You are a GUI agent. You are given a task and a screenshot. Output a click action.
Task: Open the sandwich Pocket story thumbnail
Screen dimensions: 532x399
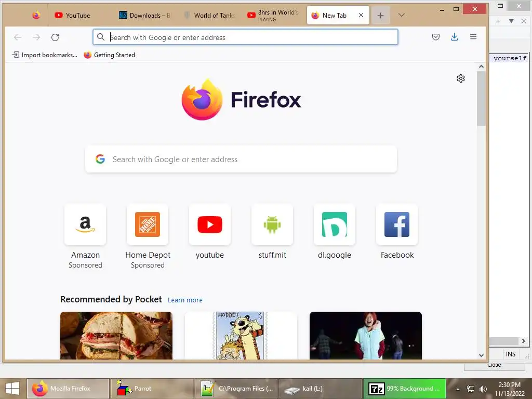click(x=116, y=336)
